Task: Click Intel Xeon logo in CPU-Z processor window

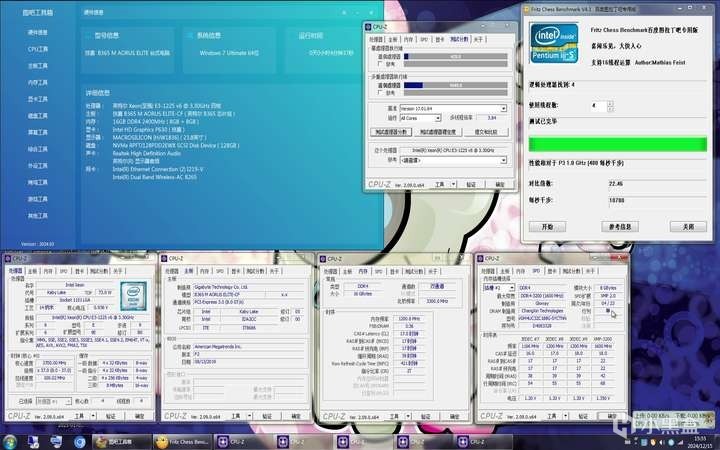Action: 133,296
